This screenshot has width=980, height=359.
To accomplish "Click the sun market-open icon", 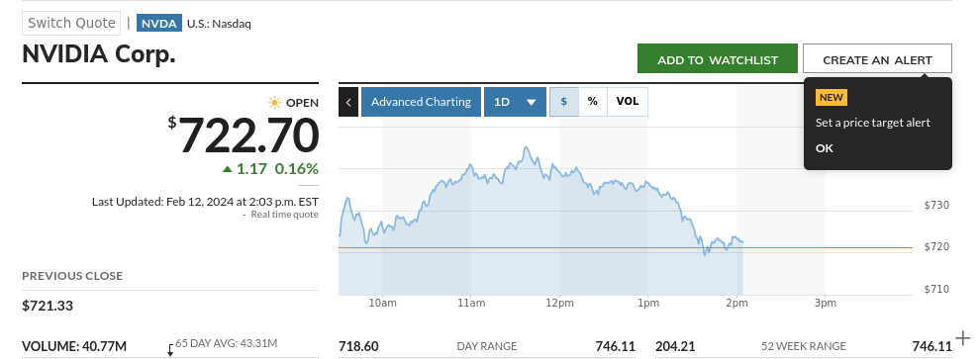I will (274, 103).
